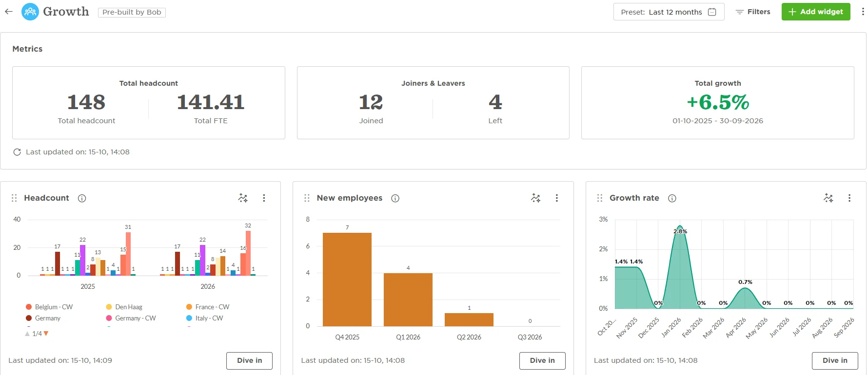
Task: Select the Total FTE 141.41 value
Action: point(211,102)
